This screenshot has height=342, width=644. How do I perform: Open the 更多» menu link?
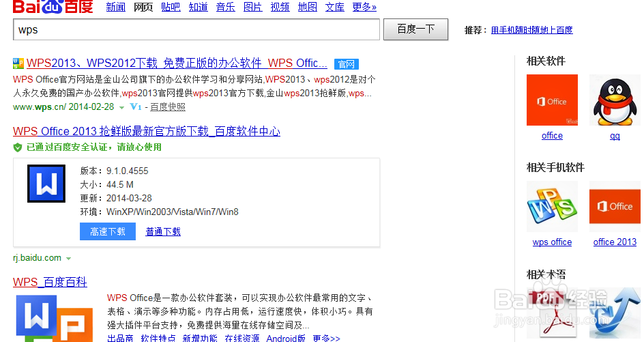pos(364,7)
